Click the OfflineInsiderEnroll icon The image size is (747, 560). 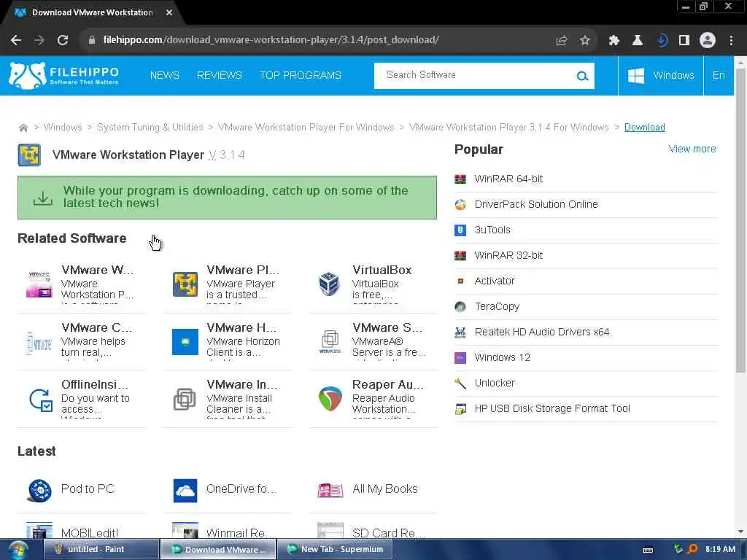tap(40, 400)
